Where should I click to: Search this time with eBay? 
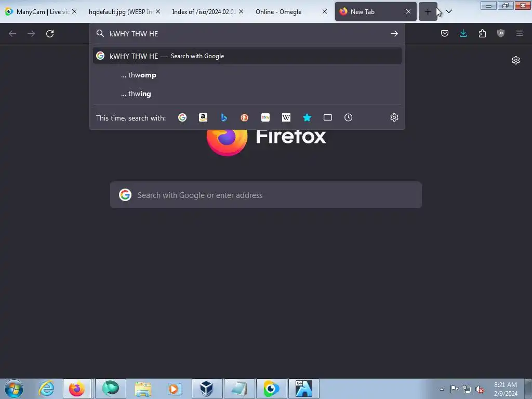(x=265, y=117)
